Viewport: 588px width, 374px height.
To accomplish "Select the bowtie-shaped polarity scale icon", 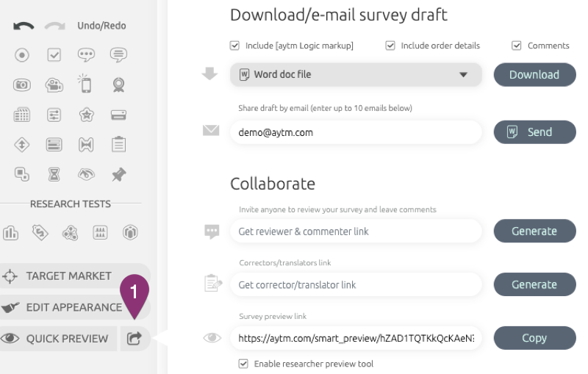I will [86, 145].
